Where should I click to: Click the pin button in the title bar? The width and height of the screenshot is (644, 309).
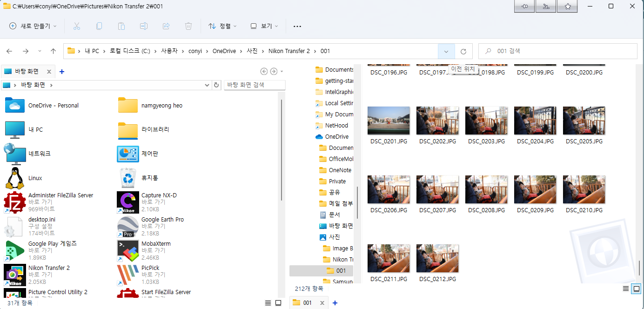point(525,6)
